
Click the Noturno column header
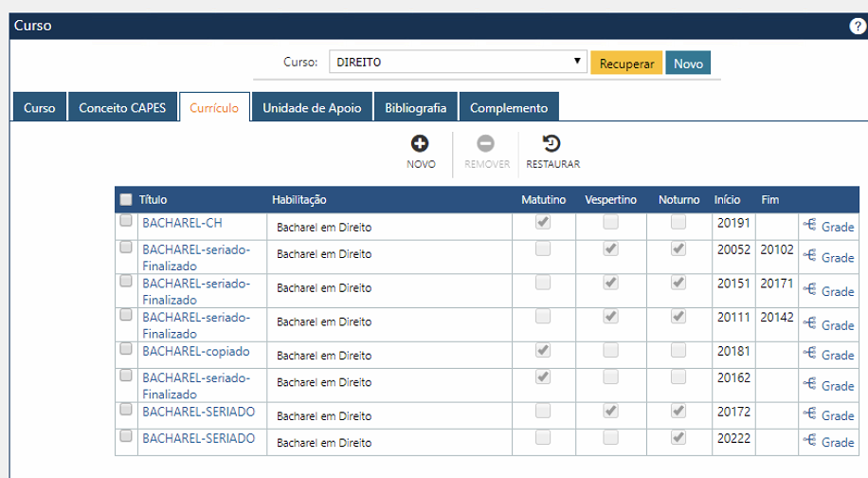(678, 199)
